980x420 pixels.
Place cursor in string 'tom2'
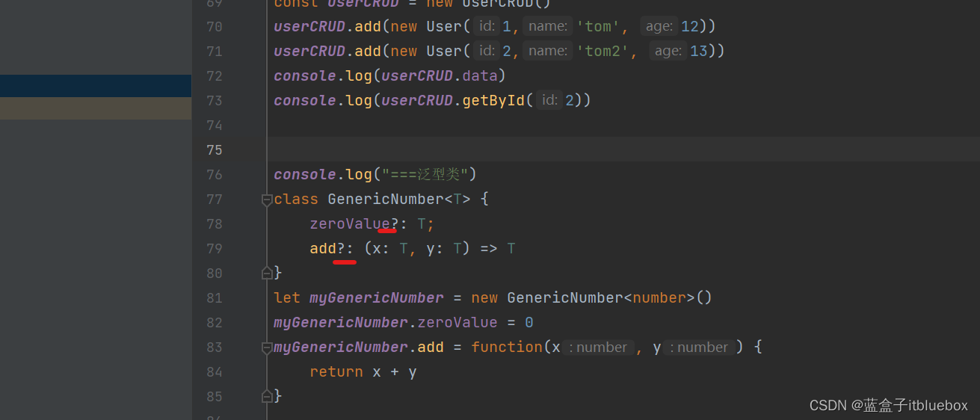coord(603,52)
